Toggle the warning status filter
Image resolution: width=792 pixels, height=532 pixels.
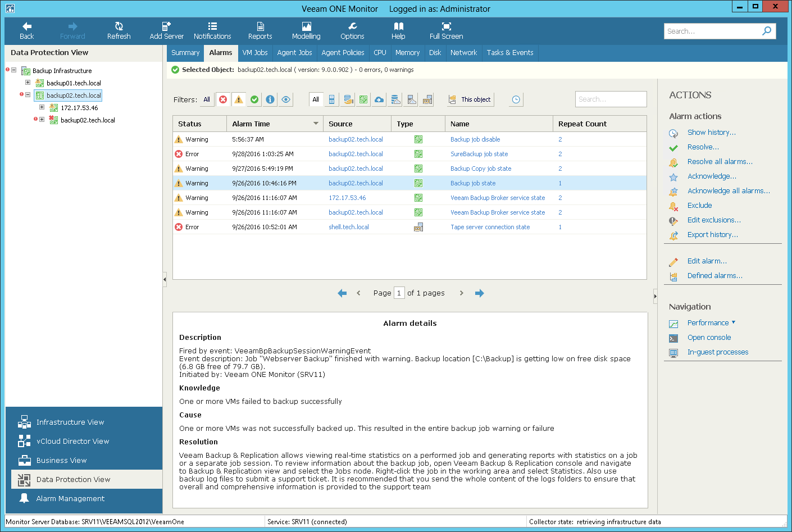[239, 99]
